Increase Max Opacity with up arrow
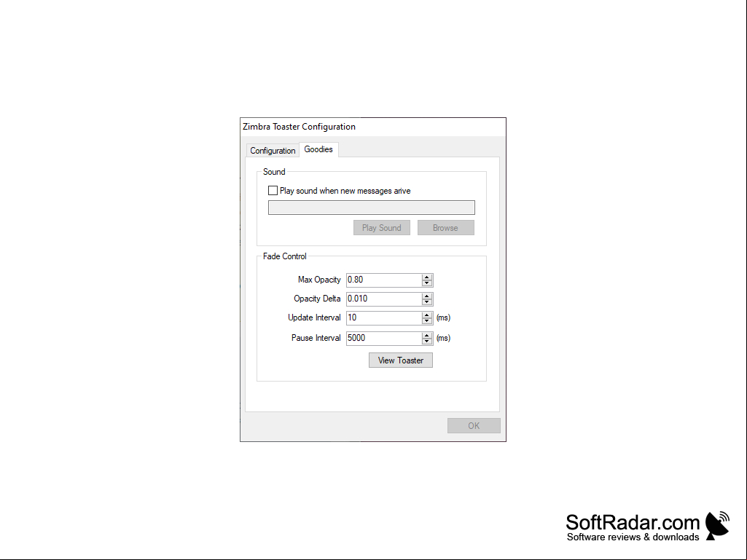The width and height of the screenshot is (747, 560). (427, 277)
